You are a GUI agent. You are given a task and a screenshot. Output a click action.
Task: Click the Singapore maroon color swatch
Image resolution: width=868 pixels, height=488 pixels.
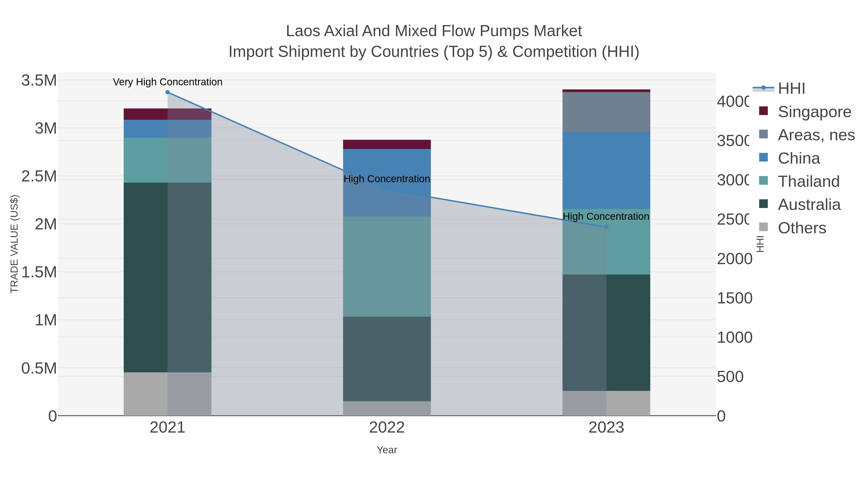coord(764,111)
